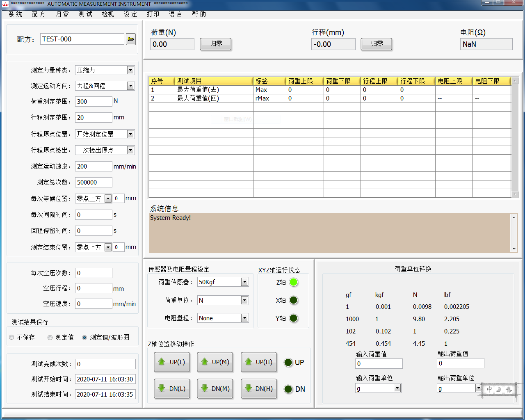Open 行程原点检出 dropdown
The image size is (525, 420).
coord(130,150)
